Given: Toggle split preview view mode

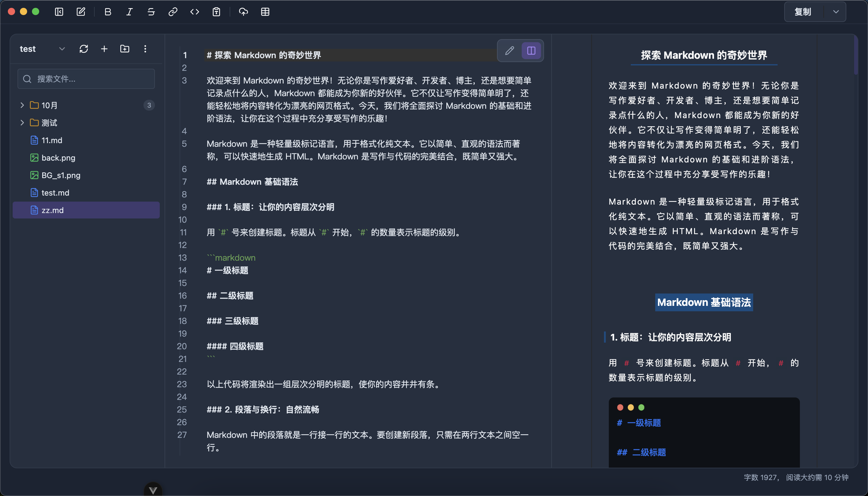Looking at the screenshot, I should pos(531,51).
